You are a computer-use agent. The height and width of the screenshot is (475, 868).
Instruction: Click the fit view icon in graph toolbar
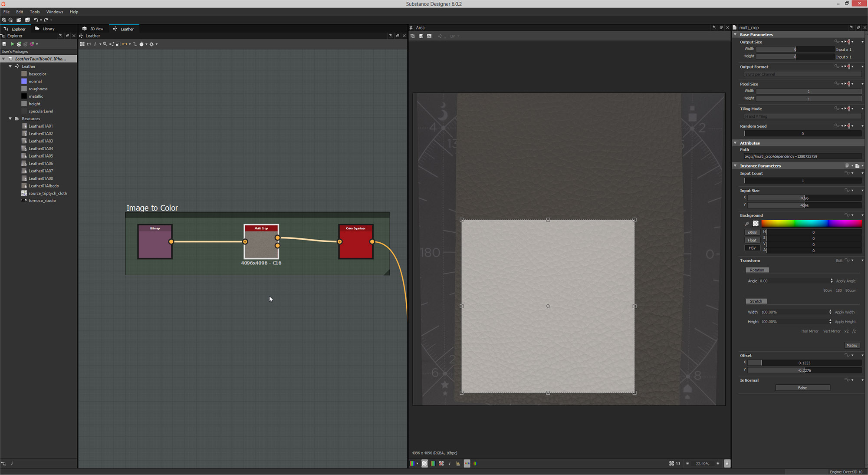point(82,44)
